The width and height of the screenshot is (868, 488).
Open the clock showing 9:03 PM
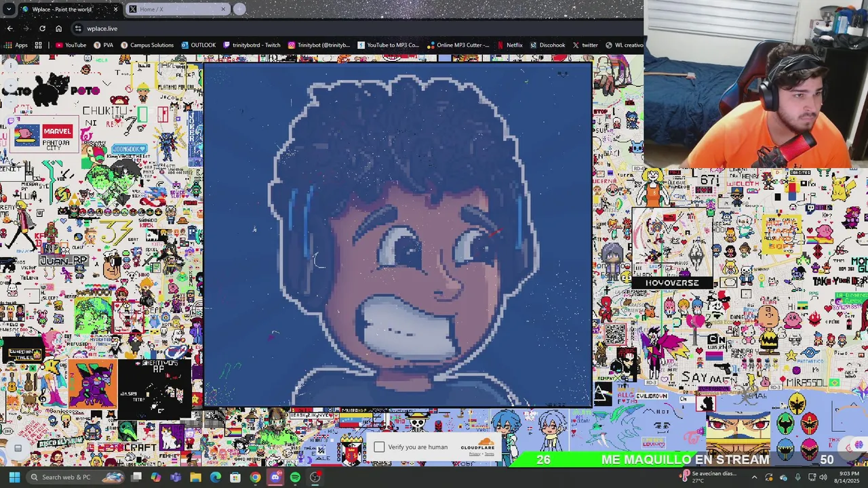[848, 477]
